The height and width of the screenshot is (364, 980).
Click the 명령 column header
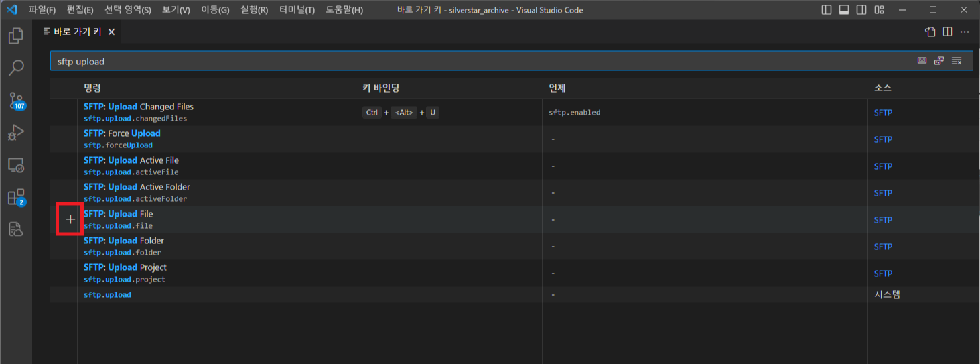[92, 88]
